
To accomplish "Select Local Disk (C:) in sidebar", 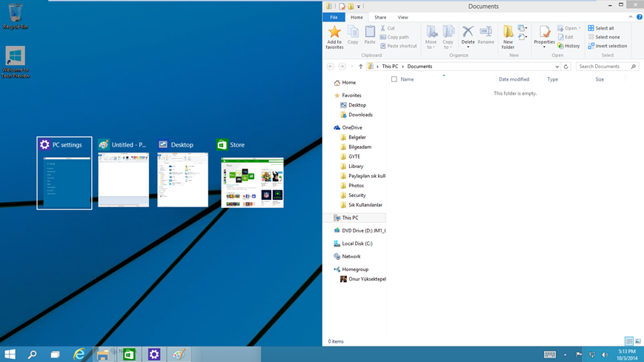I will (x=353, y=244).
